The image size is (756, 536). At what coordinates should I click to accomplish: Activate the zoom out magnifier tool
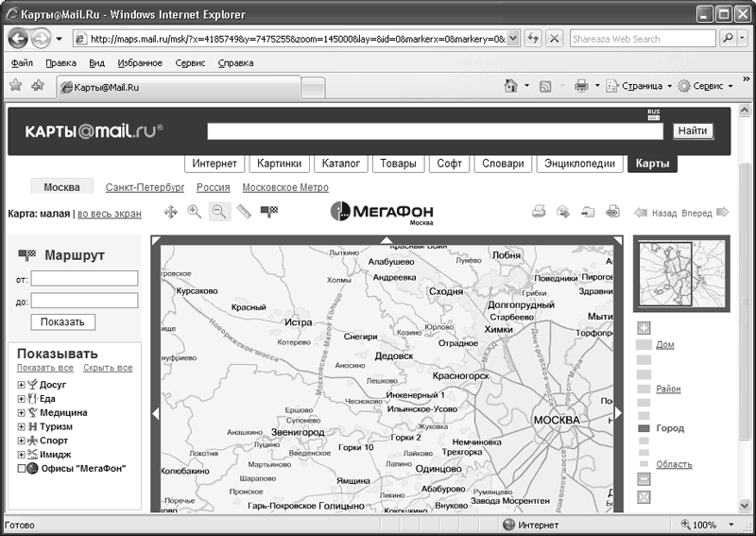219,212
